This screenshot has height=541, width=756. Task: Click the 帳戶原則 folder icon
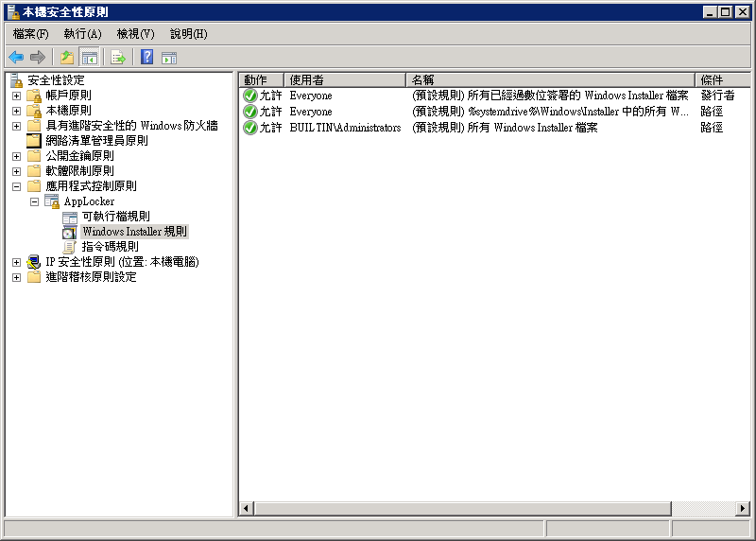tap(34, 96)
